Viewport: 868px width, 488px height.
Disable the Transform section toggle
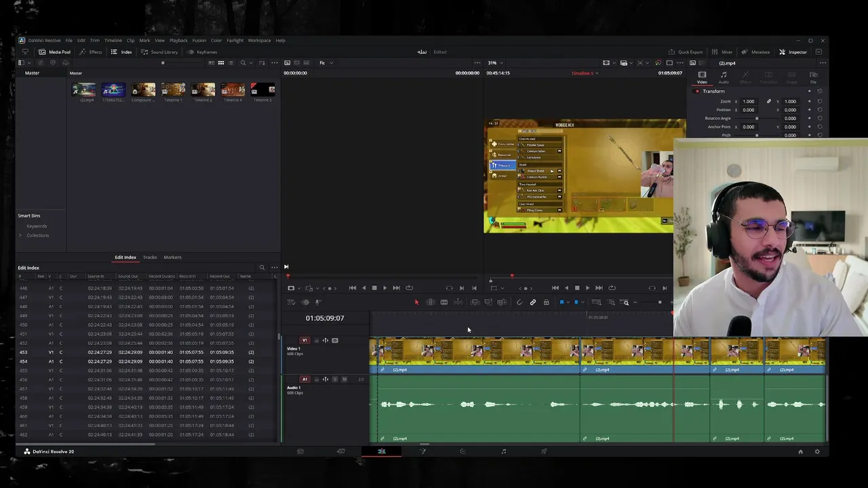[697, 91]
